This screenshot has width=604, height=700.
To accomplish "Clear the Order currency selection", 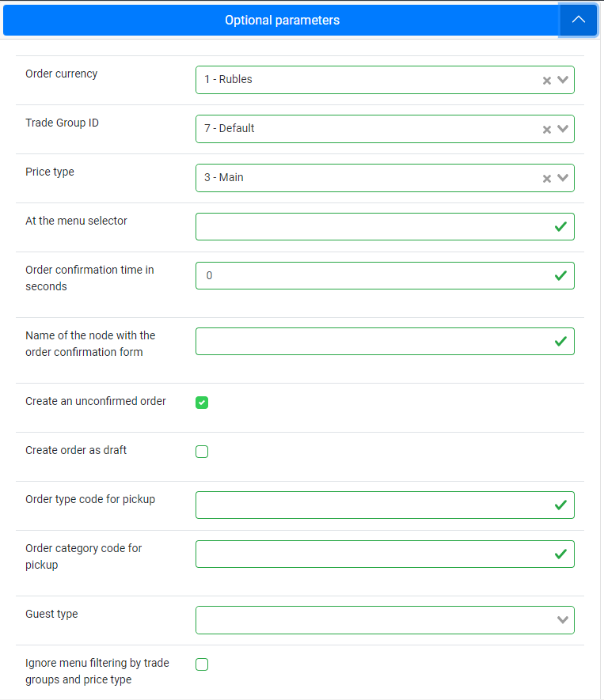I will click(546, 81).
